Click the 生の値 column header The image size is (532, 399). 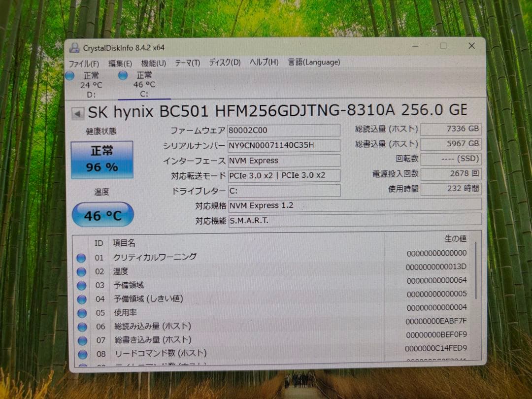click(x=455, y=239)
